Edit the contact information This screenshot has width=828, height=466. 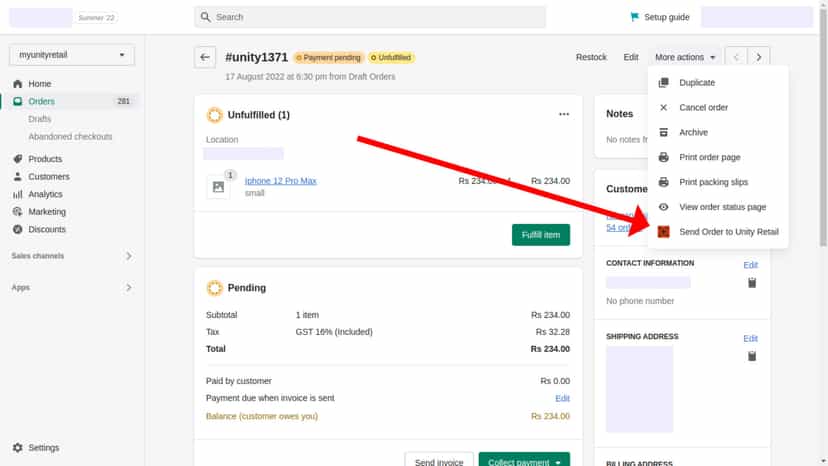[750, 265]
